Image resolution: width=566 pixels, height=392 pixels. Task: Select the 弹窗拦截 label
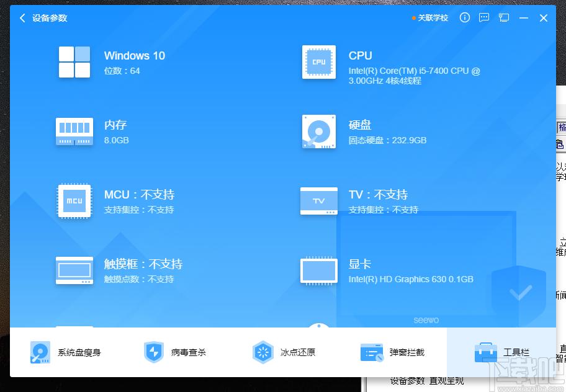(407, 352)
